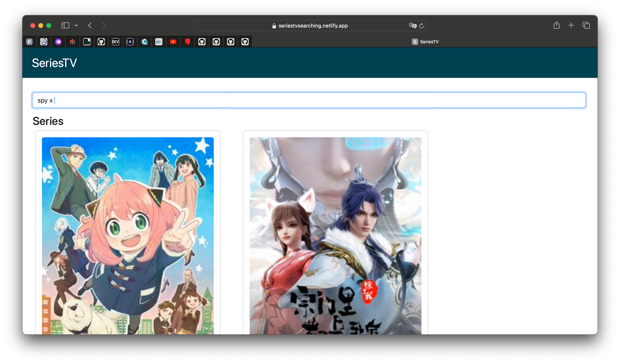Go forward to the next page
This screenshot has height=364, width=620.
tap(104, 25)
